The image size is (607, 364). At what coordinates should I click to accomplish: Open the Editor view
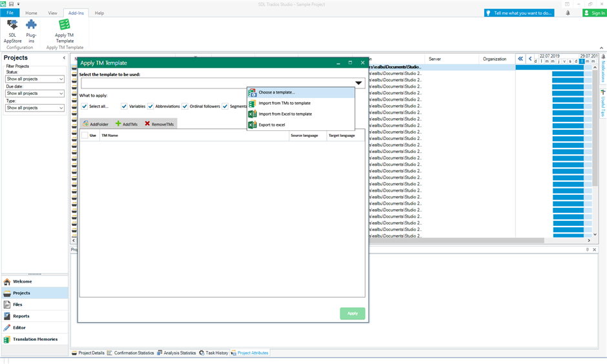point(35,328)
